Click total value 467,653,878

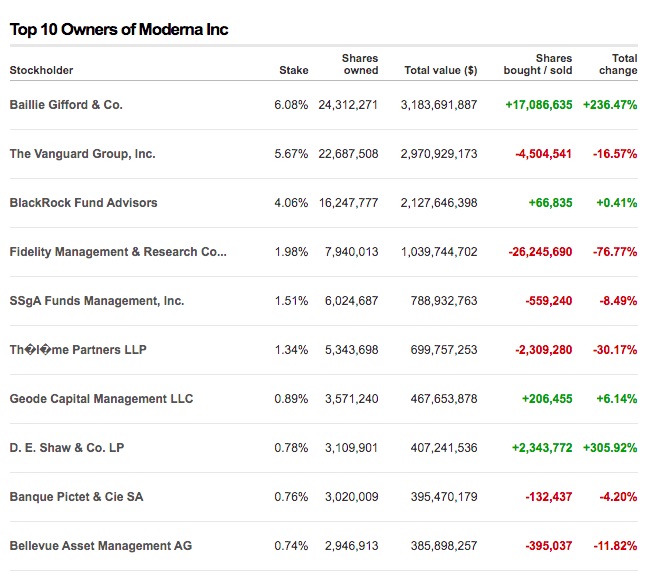pos(444,398)
